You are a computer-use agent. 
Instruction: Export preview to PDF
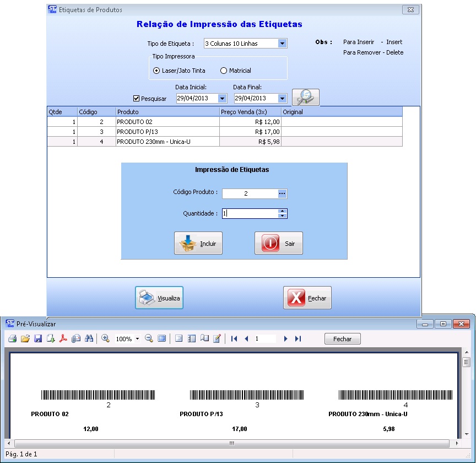[x=63, y=338]
